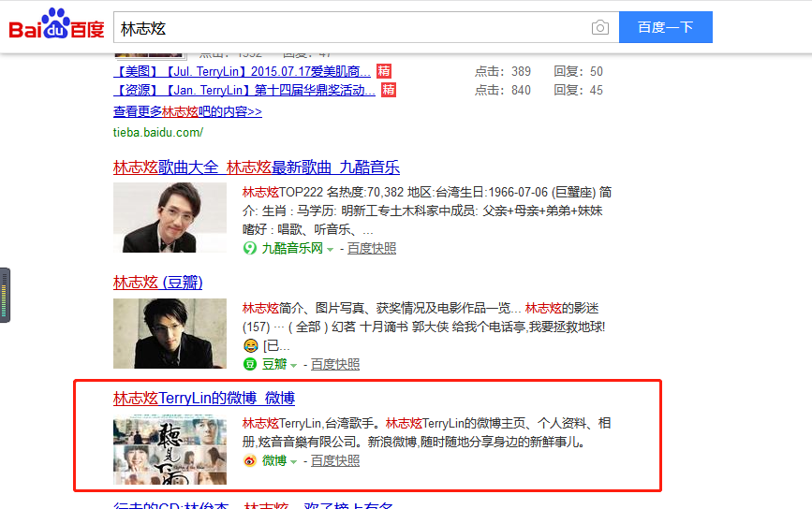Viewport: 812px width, 509px height.
Task: Click the 百度一下 search button
Action: (x=666, y=27)
